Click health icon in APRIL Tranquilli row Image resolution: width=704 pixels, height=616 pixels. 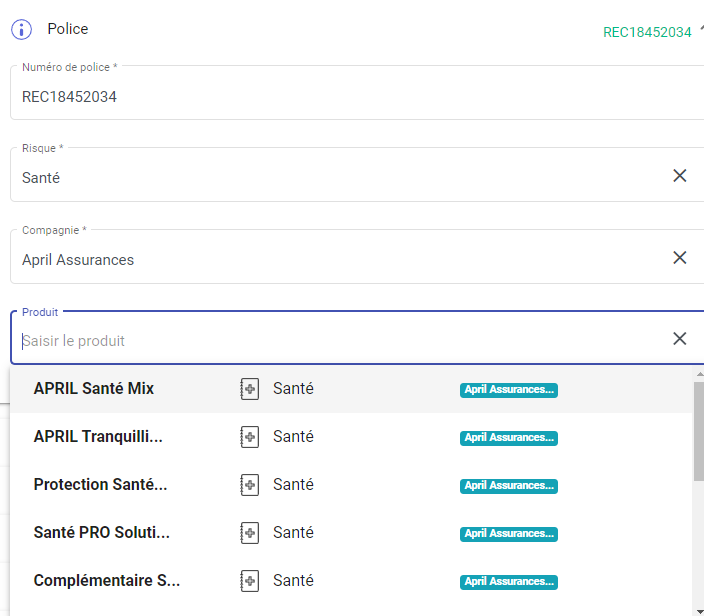click(250, 437)
